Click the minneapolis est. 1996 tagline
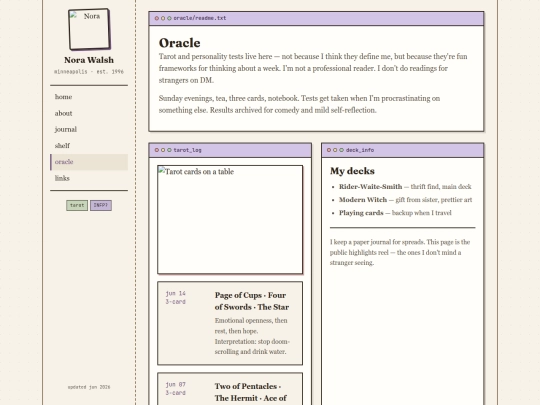 [89, 72]
